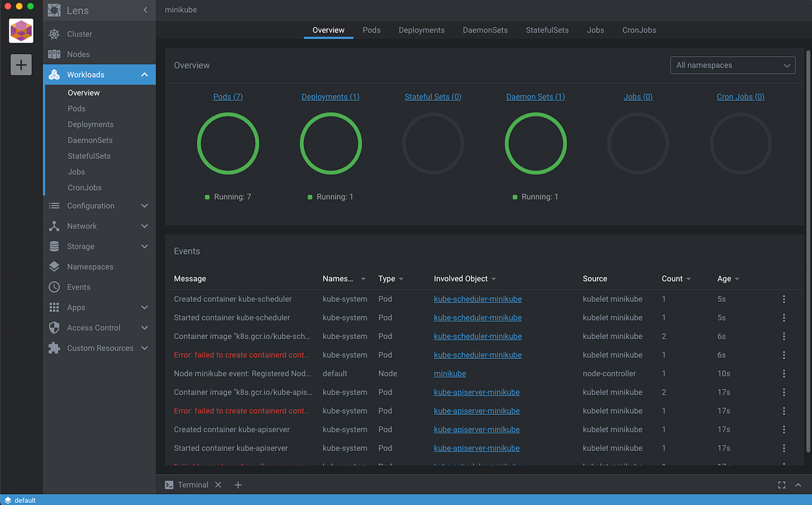This screenshot has width=812, height=505.
Task: Expand the Apps sidebar group
Action: [x=99, y=307]
